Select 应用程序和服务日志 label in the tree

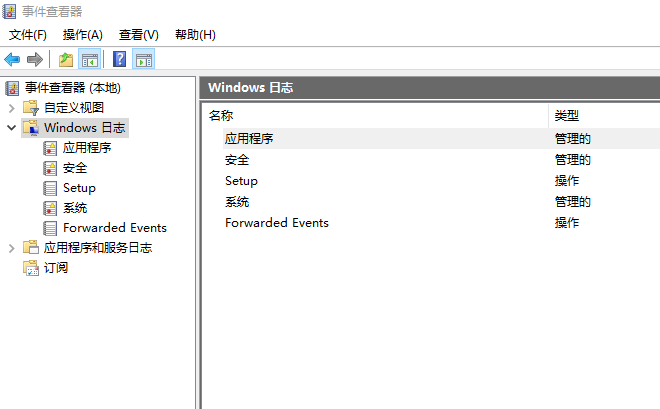98,247
